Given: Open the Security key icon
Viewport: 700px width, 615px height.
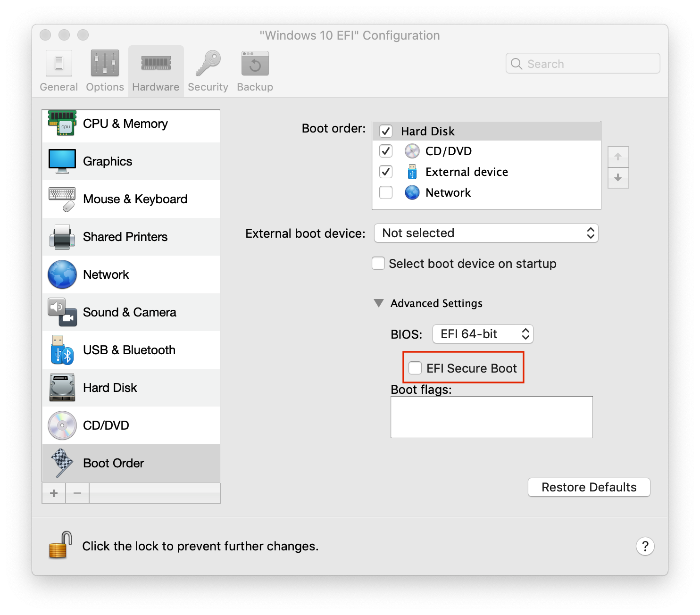Looking at the screenshot, I should click(x=208, y=63).
